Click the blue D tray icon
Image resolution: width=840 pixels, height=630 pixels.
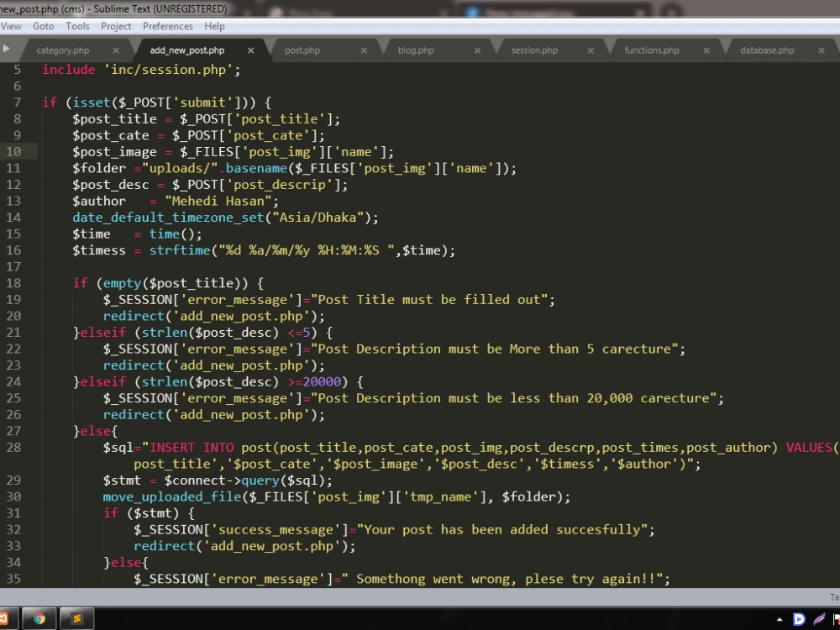799,619
